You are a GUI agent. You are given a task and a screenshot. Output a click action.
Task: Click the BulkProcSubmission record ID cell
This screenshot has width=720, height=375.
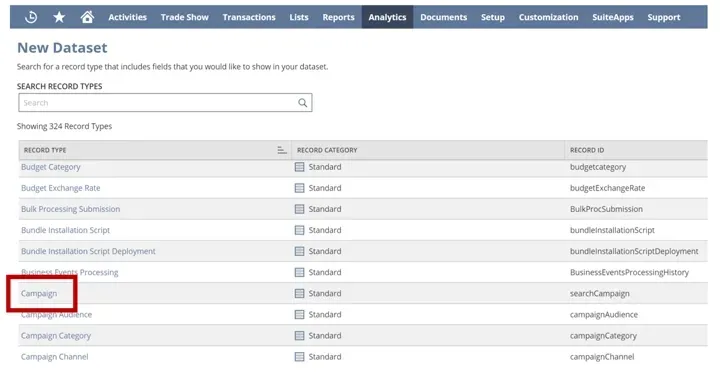pyautogui.click(x=606, y=209)
